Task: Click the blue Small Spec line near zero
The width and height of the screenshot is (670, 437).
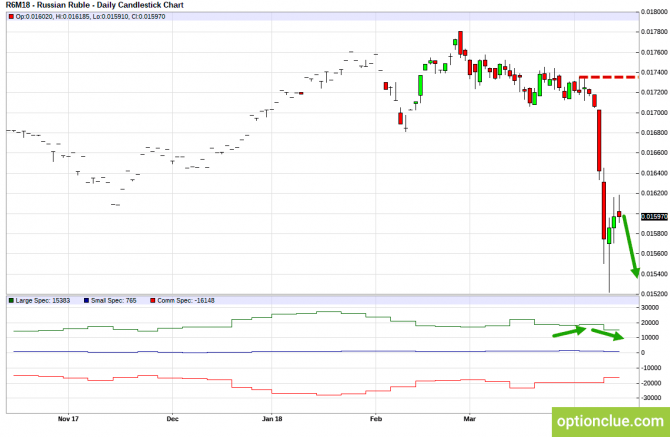Action: coord(316,352)
